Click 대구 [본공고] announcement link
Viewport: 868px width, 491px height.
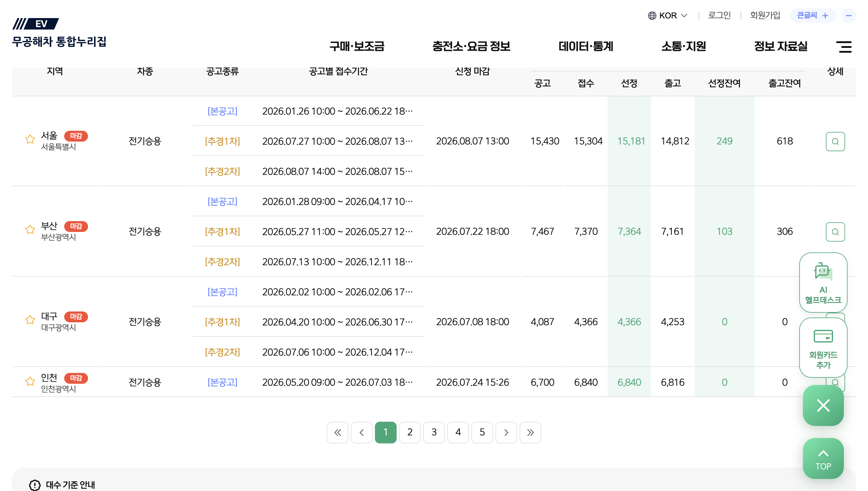(x=222, y=292)
